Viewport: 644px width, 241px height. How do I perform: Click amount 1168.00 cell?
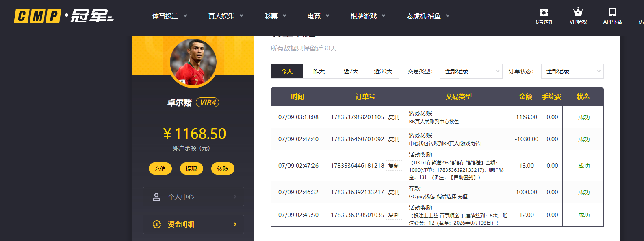tap(527, 117)
